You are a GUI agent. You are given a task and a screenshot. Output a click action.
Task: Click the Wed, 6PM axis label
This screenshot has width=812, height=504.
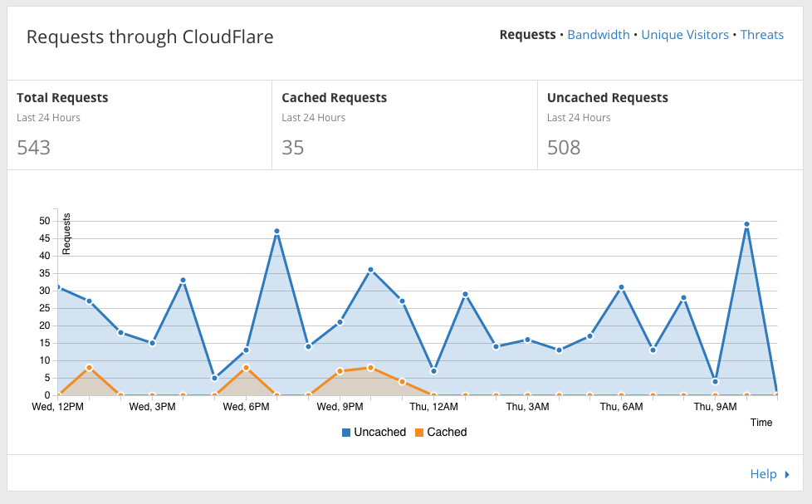[246, 407]
